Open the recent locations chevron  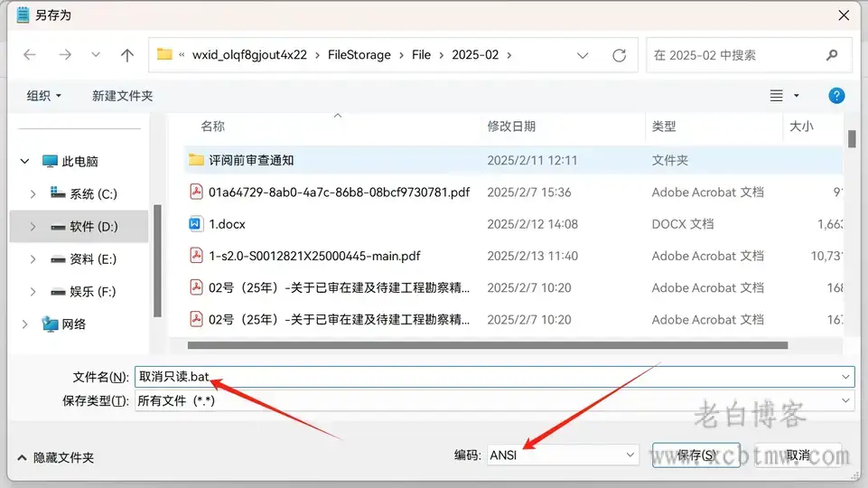(x=96, y=55)
